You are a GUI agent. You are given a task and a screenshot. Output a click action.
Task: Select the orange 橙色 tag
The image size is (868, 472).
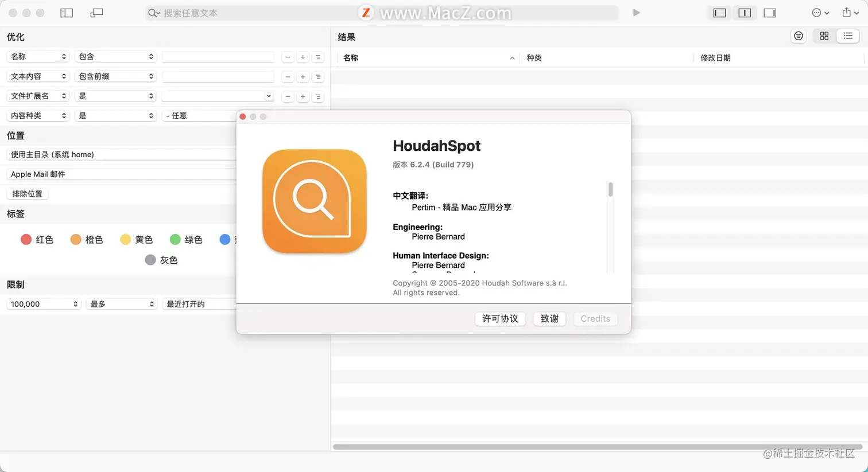point(87,239)
